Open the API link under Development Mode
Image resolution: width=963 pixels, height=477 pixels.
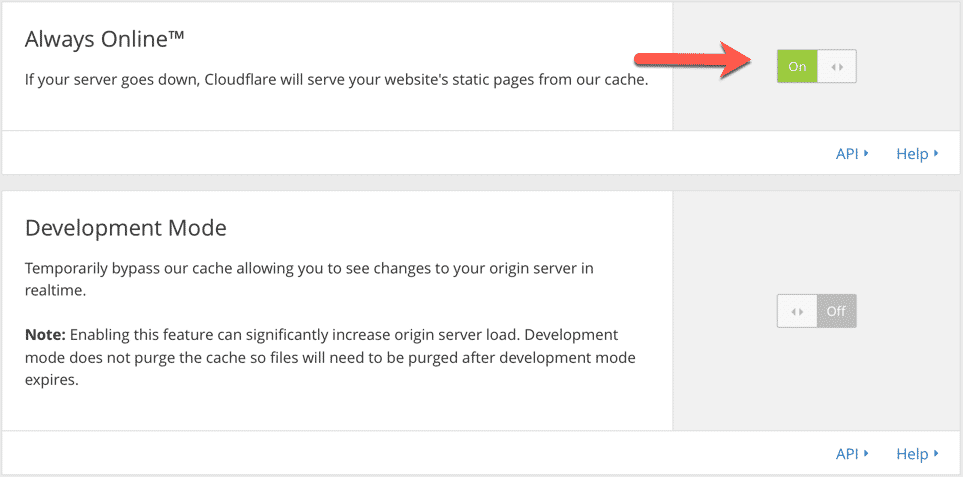click(847, 454)
